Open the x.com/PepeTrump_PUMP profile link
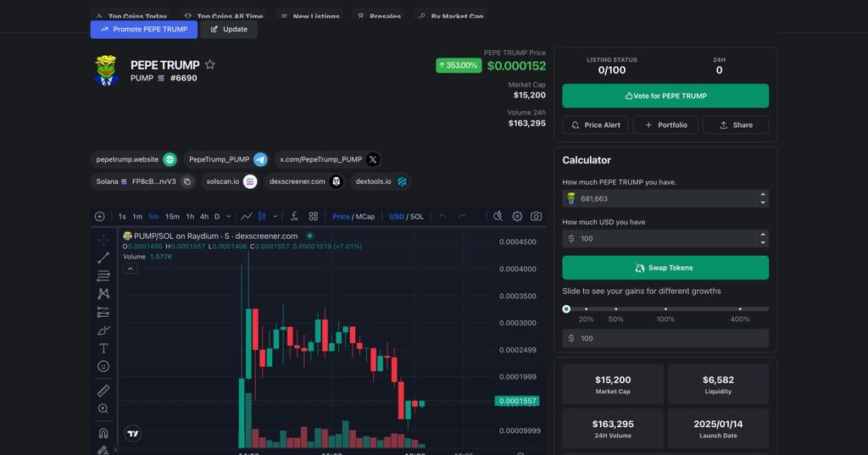The height and width of the screenshot is (455, 868). (x=330, y=159)
